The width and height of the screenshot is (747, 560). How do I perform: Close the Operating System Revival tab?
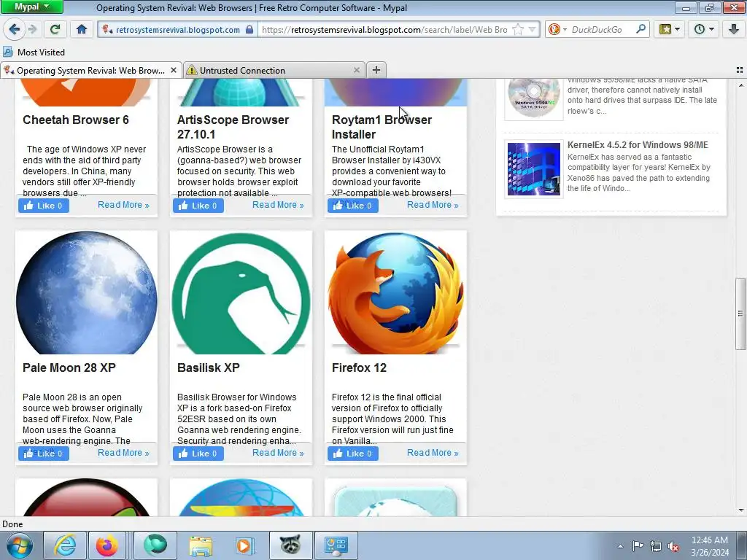click(x=174, y=70)
